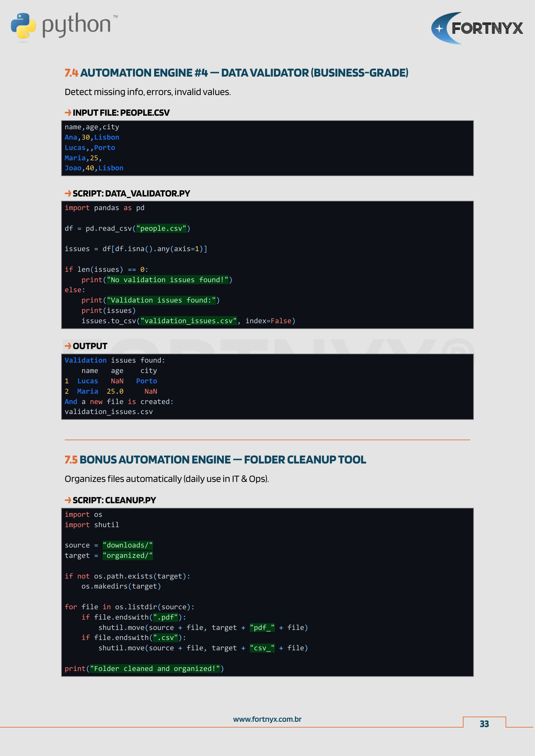
Task: Click the arrow icon beside SCRIPT: DATA_VALIDATOR.PY
Action: (68, 193)
